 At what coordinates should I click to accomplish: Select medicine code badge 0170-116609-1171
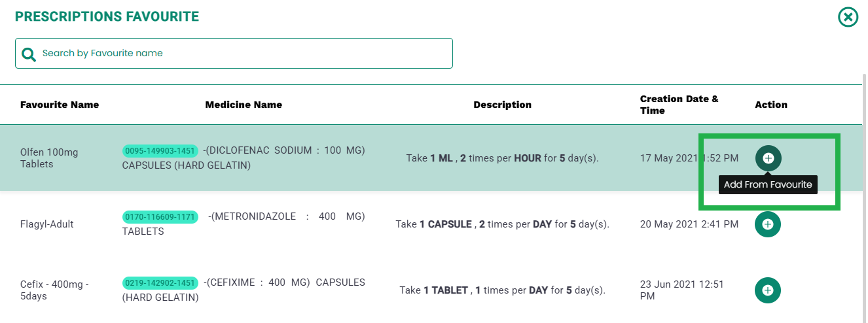pos(160,216)
